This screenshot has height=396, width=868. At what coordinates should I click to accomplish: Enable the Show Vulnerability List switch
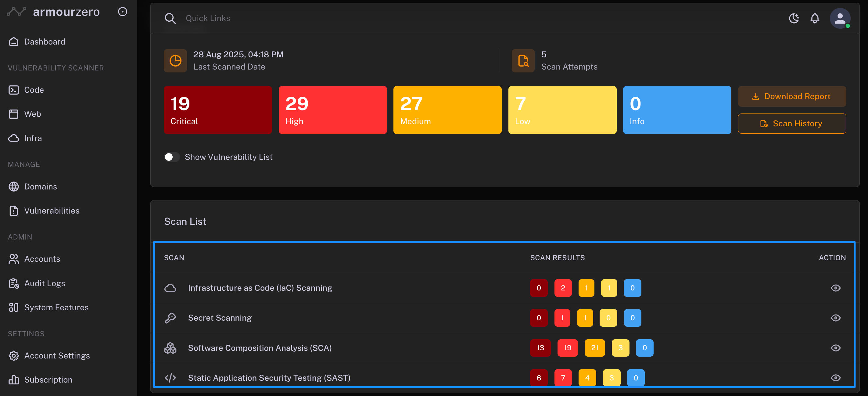(172, 157)
